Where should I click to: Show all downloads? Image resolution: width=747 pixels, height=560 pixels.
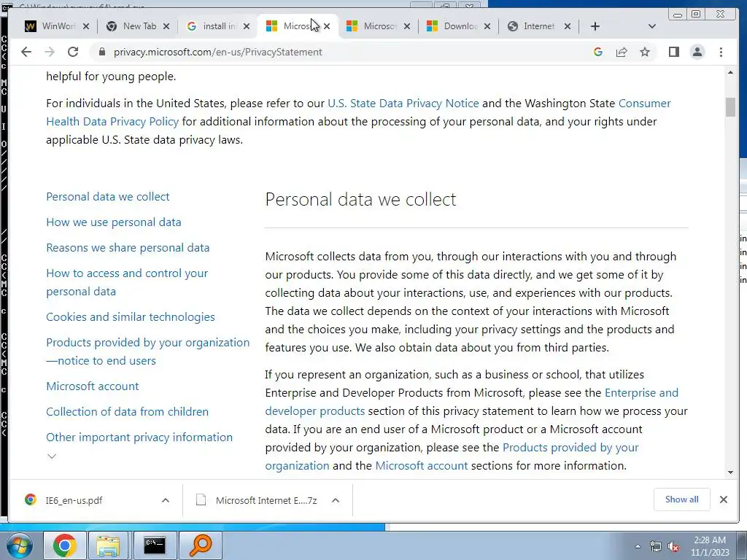pos(682,499)
